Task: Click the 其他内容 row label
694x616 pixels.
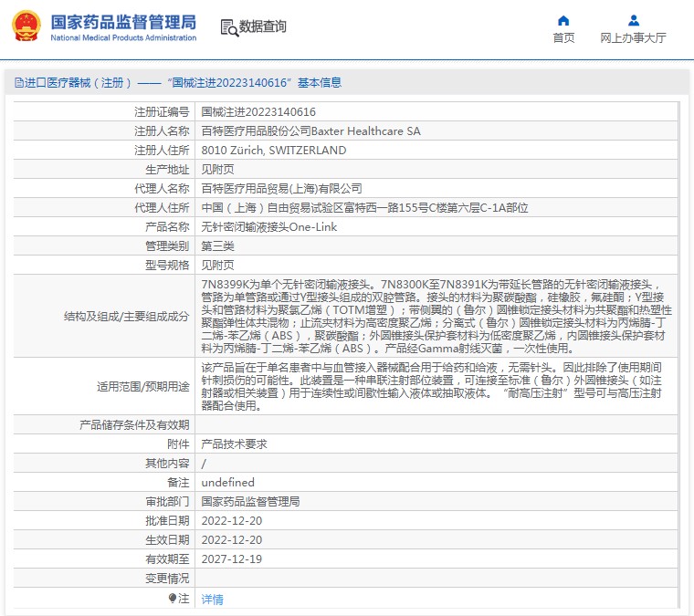Action: tap(167, 464)
